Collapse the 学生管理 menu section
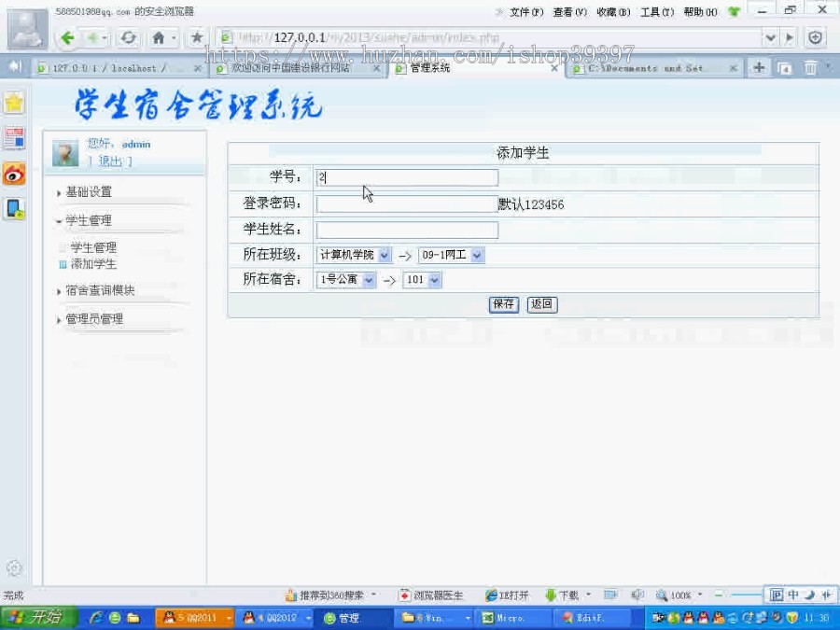Viewport: 840px width, 630px height. point(89,220)
